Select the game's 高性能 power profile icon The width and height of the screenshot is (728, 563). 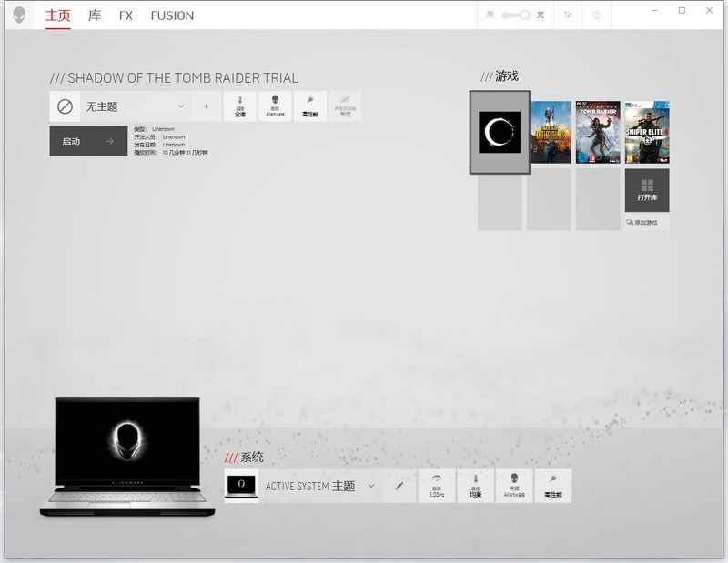tap(311, 106)
